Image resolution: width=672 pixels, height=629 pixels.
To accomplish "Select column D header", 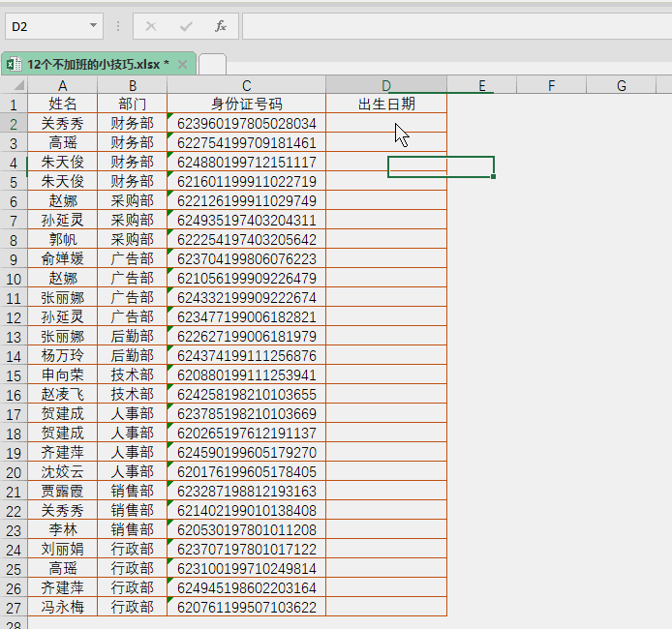I will tap(386, 85).
